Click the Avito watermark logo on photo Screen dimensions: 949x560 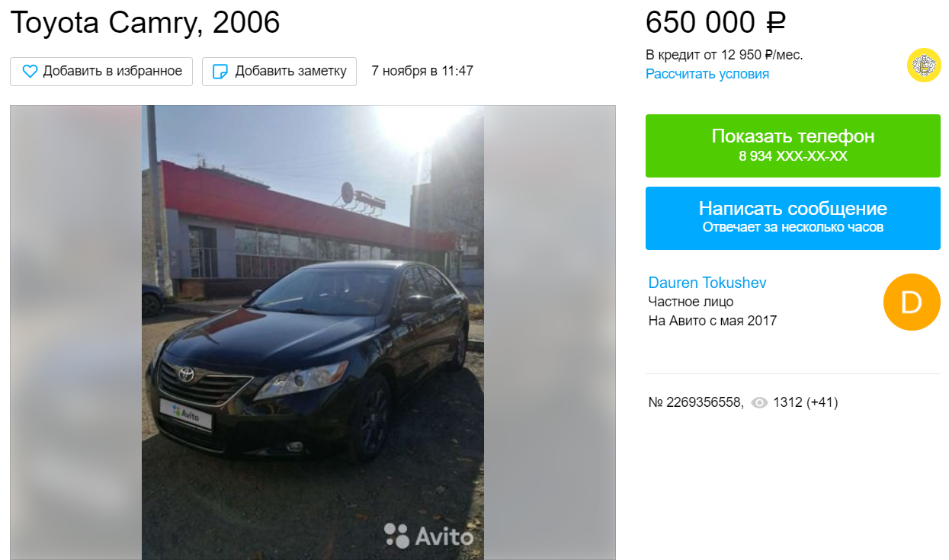pyautogui.click(x=428, y=536)
